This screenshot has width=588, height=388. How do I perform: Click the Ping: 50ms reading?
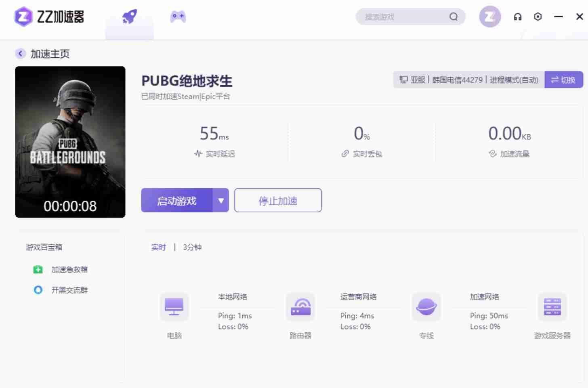(x=489, y=316)
